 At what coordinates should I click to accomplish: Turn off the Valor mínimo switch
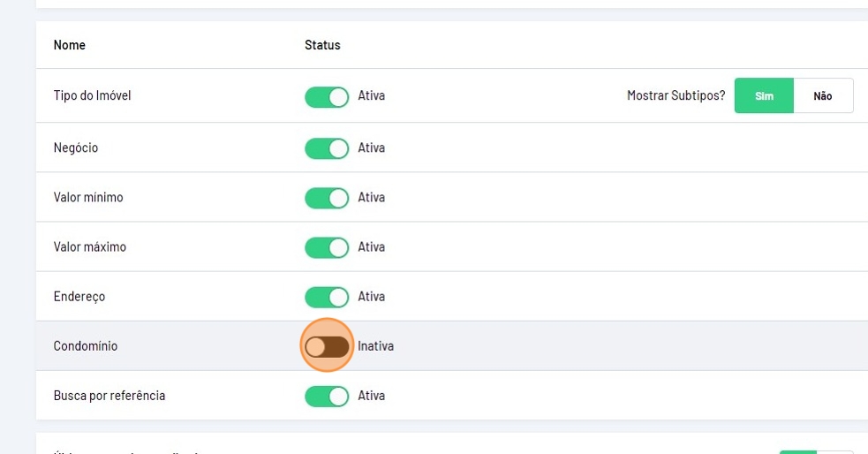click(327, 198)
